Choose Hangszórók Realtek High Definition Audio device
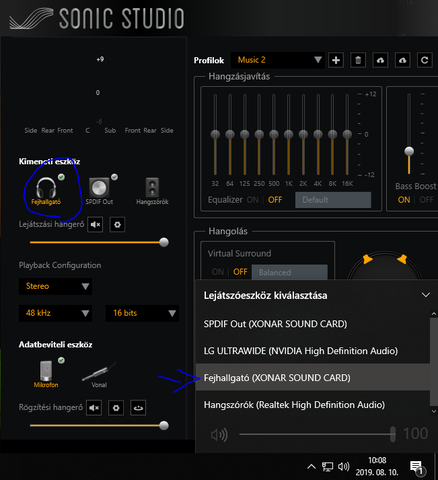 [313, 405]
